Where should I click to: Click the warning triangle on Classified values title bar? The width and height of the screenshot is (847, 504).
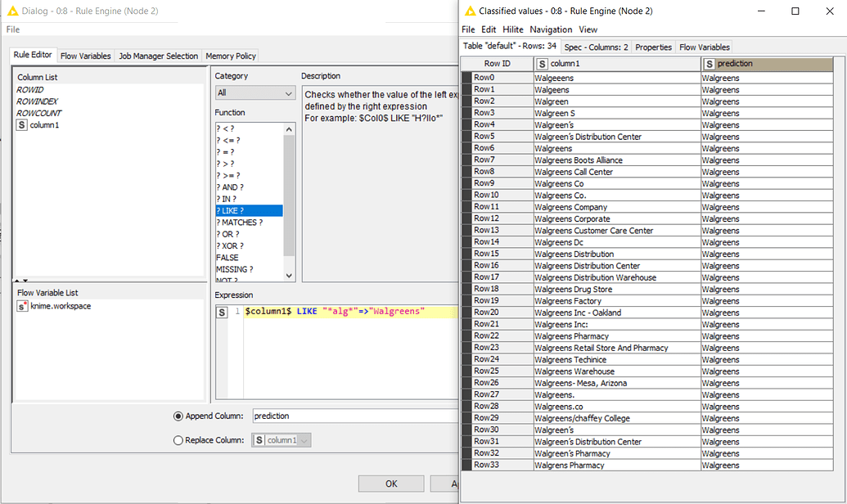coord(469,11)
